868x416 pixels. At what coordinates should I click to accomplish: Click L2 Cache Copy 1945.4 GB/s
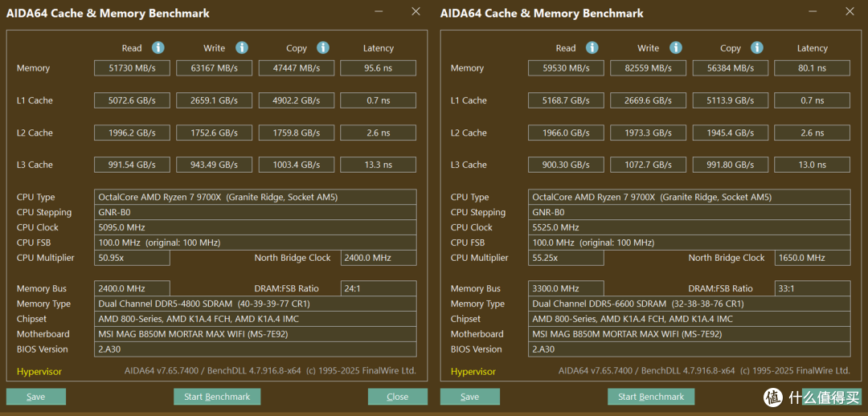[730, 133]
